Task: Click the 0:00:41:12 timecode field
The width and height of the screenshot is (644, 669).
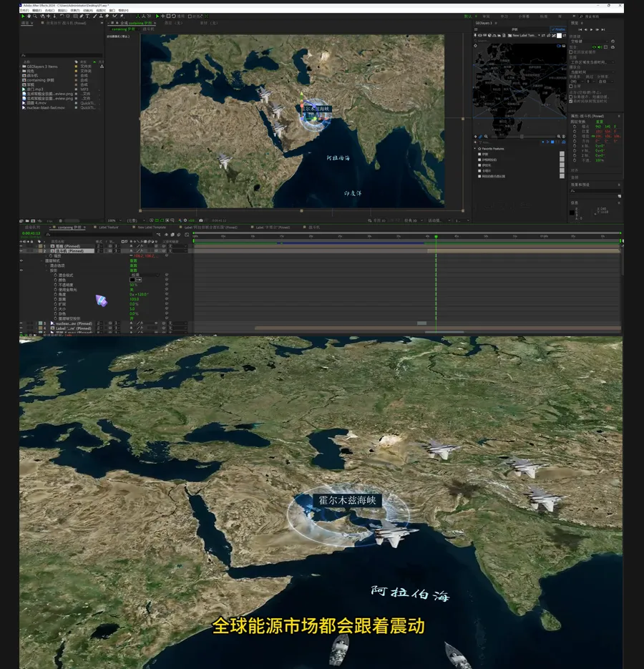Action: tap(31, 233)
